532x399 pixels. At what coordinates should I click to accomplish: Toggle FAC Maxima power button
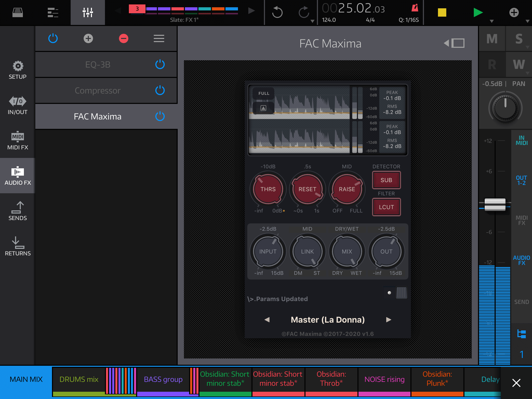point(160,116)
